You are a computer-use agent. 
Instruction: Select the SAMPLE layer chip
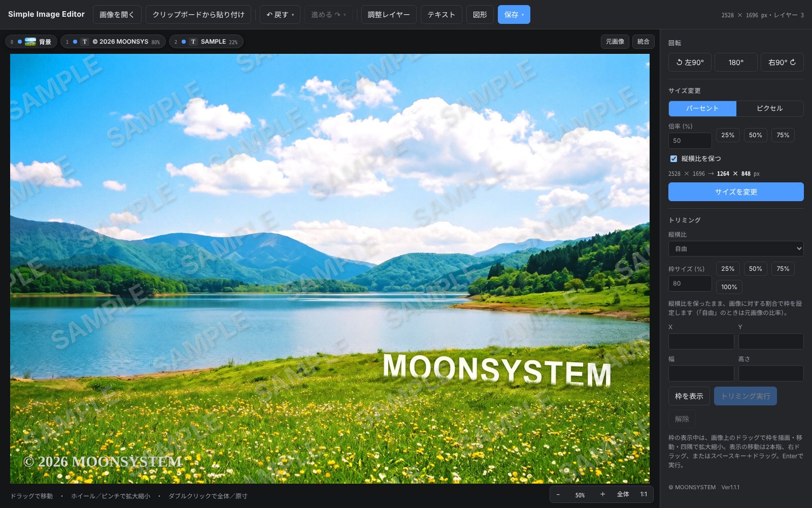pos(206,42)
